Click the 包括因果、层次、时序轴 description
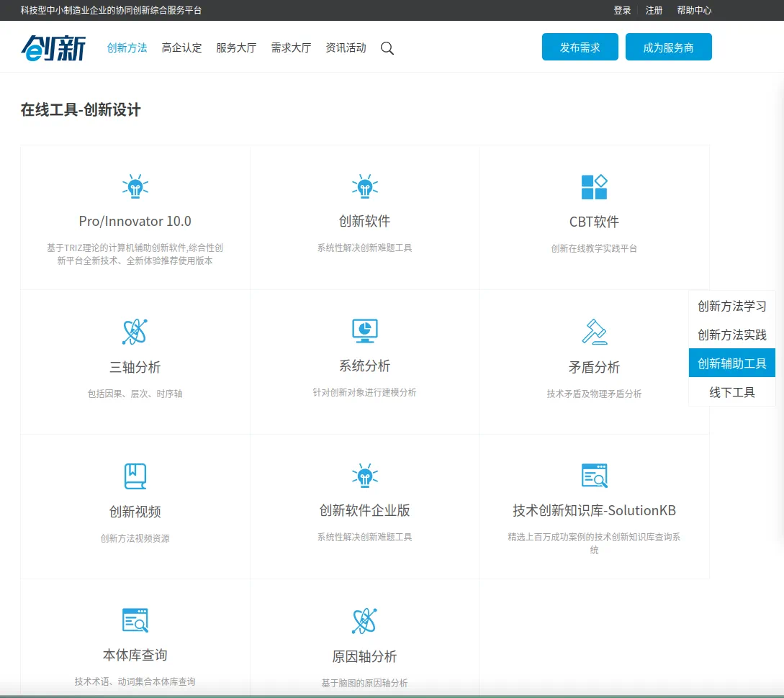The image size is (784, 698). click(x=135, y=394)
